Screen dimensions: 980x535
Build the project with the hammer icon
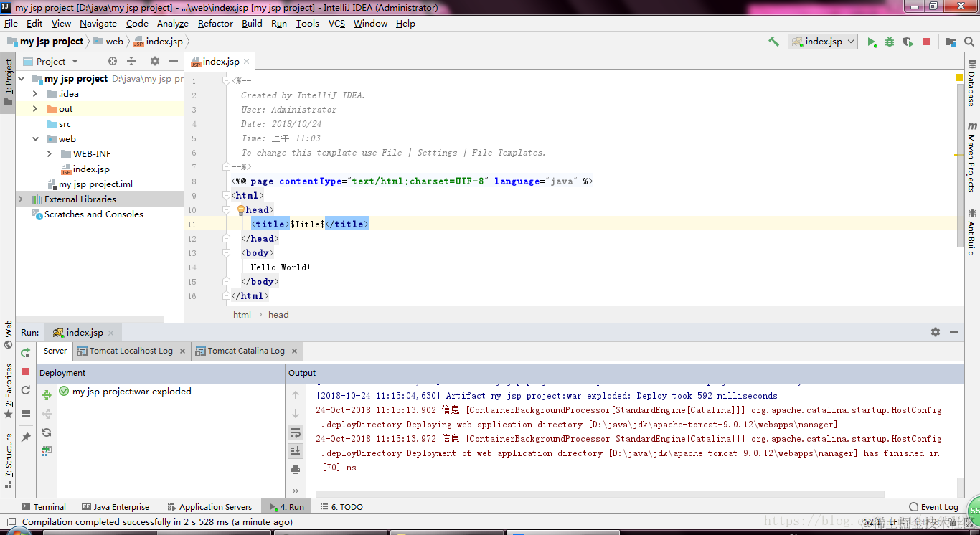pos(773,42)
